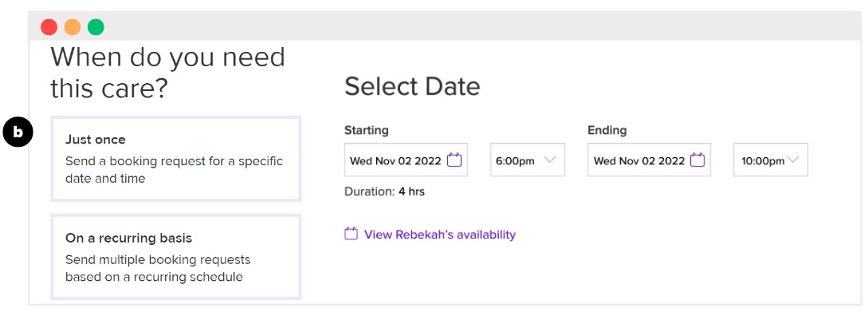The height and width of the screenshot is (312, 868).
Task: Select the "Just once" booking option
Action: [x=176, y=159]
